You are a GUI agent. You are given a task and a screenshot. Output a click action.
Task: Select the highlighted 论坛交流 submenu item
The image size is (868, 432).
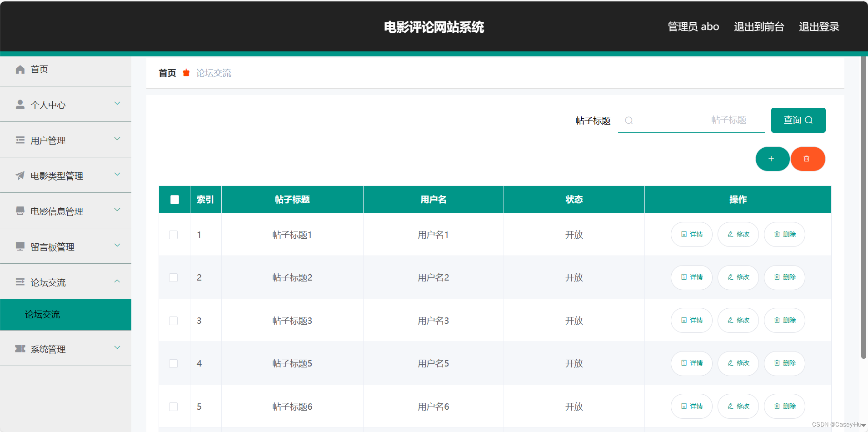(x=65, y=315)
